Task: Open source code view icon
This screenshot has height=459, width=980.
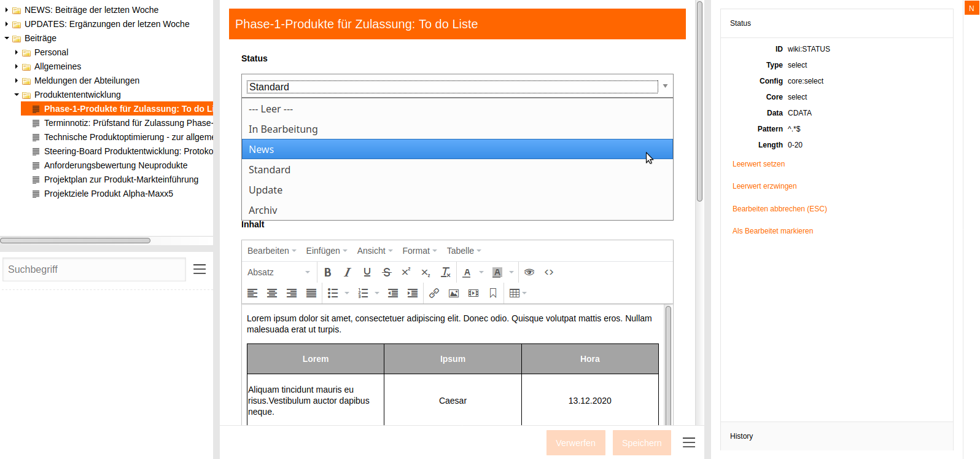Action: tap(549, 272)
